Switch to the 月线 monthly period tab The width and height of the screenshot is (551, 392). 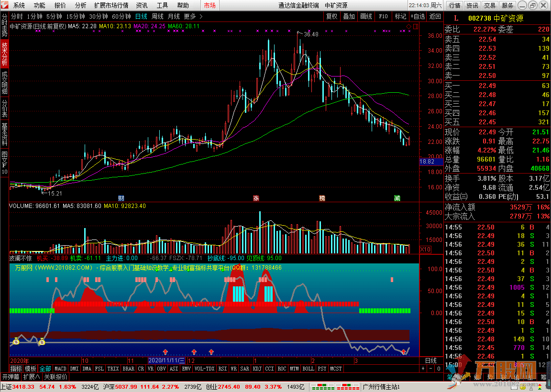tap(174, 17)
